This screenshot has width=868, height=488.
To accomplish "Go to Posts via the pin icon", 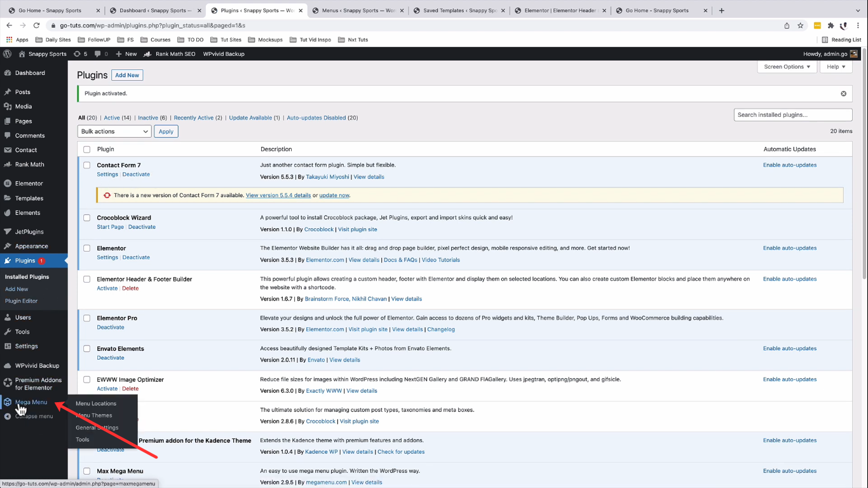I will pyautogui.click(x=8, y=92).
